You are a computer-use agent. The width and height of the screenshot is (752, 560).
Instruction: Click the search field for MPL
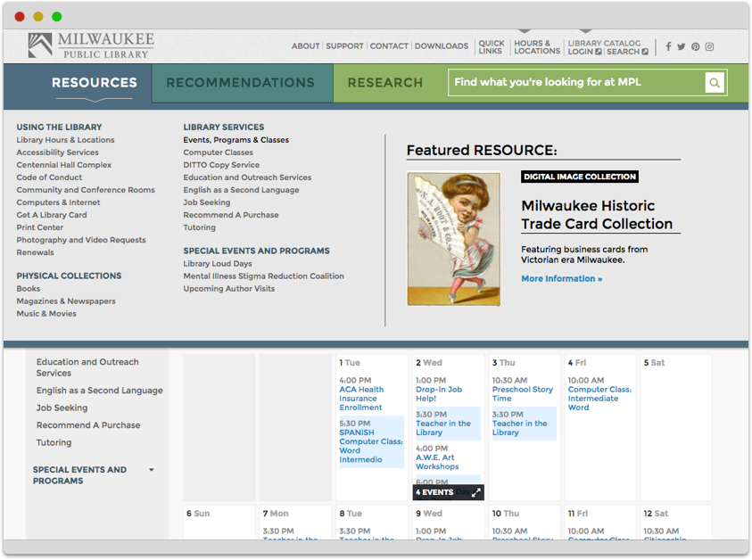pos(576,83)
